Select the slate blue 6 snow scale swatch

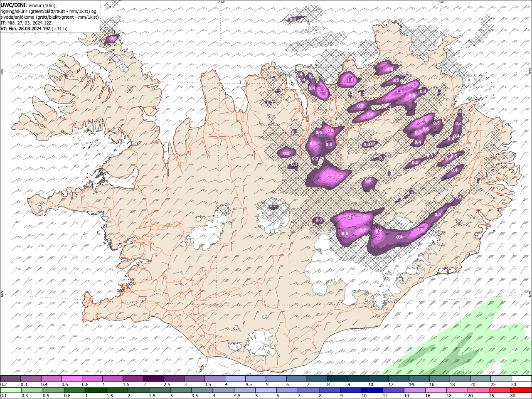click(x=297, y=379)
